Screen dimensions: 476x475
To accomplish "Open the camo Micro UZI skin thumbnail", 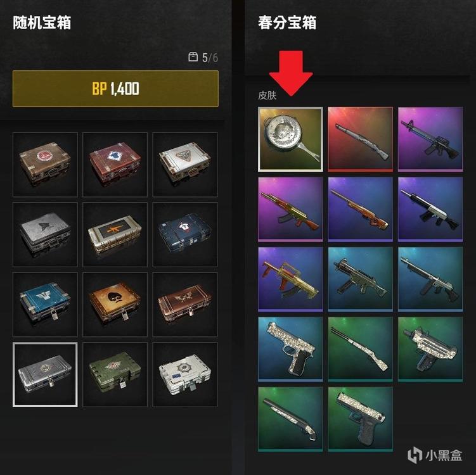I will 430,349.
